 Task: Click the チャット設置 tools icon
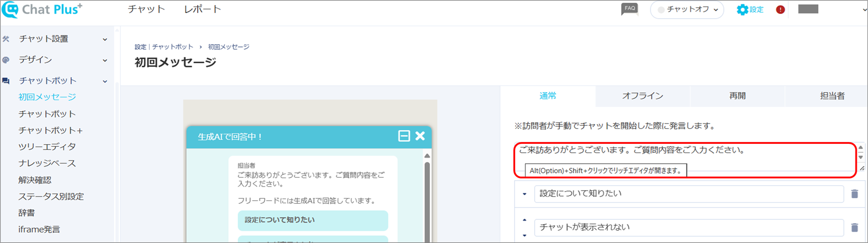click(6, 39)
